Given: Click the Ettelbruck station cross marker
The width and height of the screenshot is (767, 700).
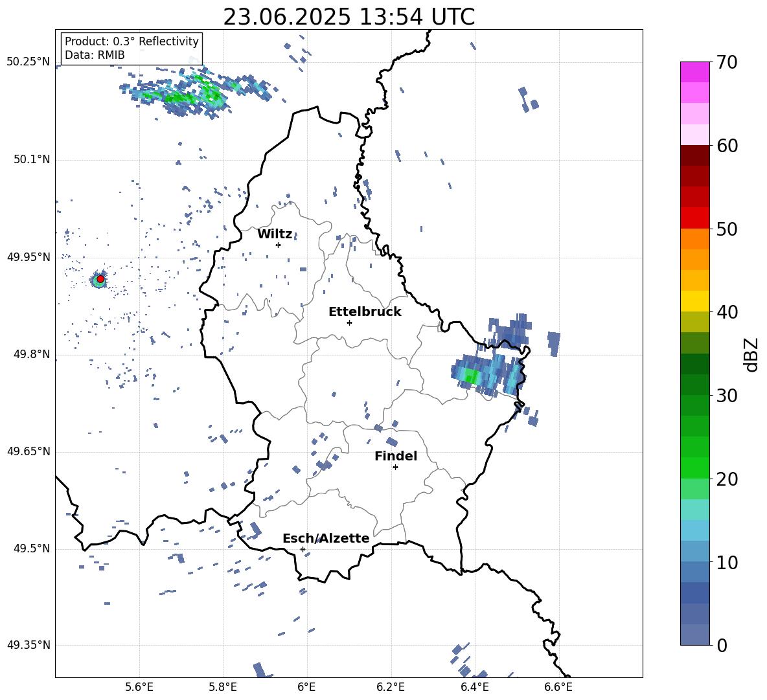Looking at the screenshot, I should 349,322.
